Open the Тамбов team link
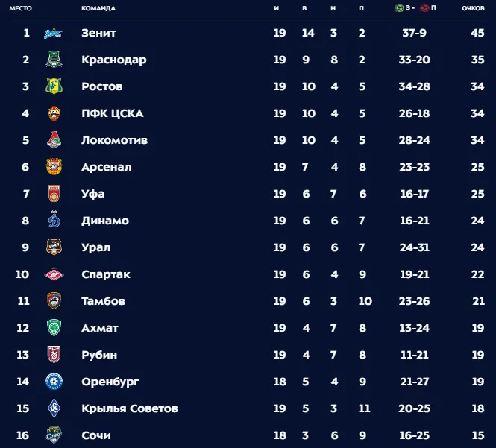The image size is (496, 448). (103, 301)
